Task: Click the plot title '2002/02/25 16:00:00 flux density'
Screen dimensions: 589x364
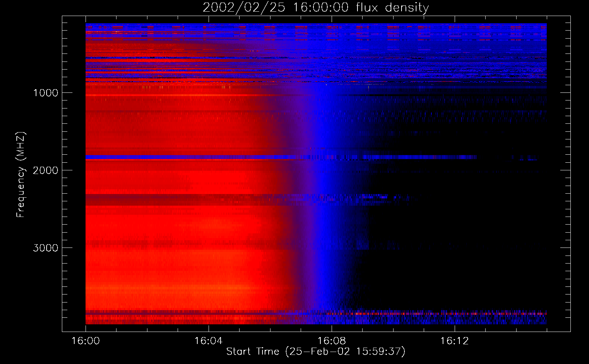Action: coord(316,7)
